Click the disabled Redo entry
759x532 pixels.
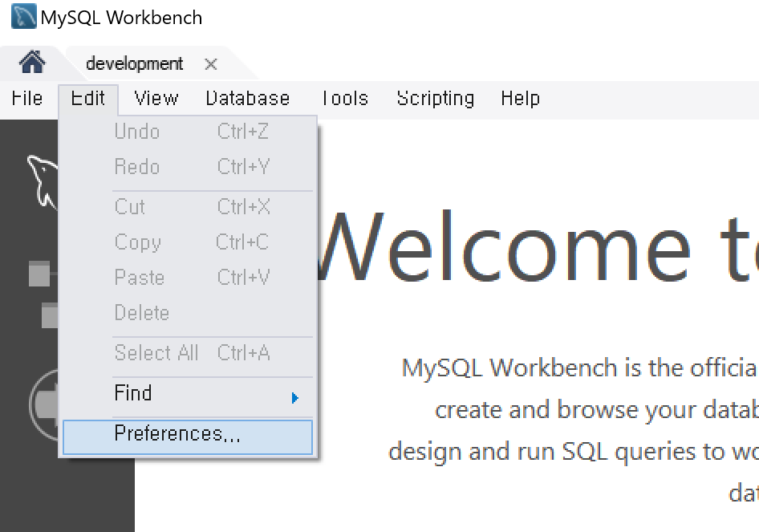[x=188, y=167]
